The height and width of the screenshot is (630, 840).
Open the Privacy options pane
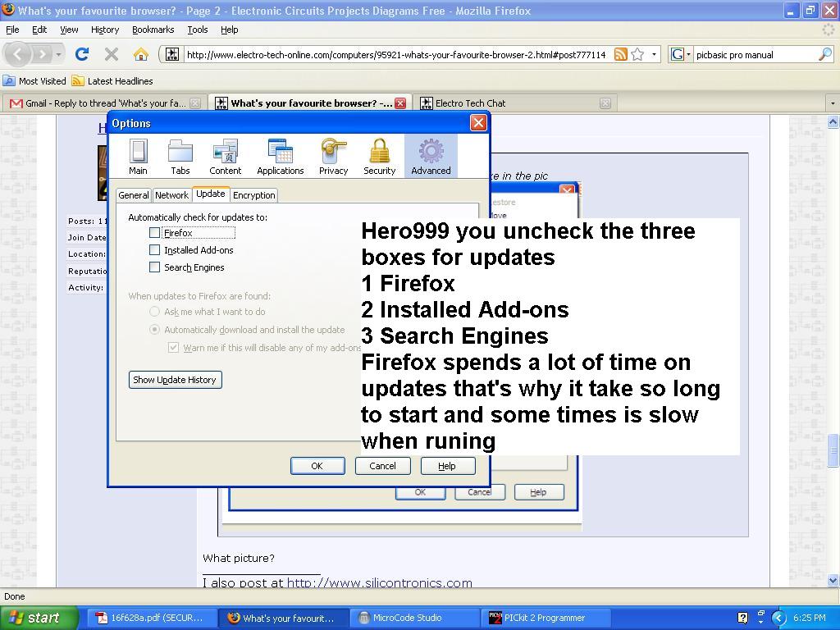pos(333,157)
